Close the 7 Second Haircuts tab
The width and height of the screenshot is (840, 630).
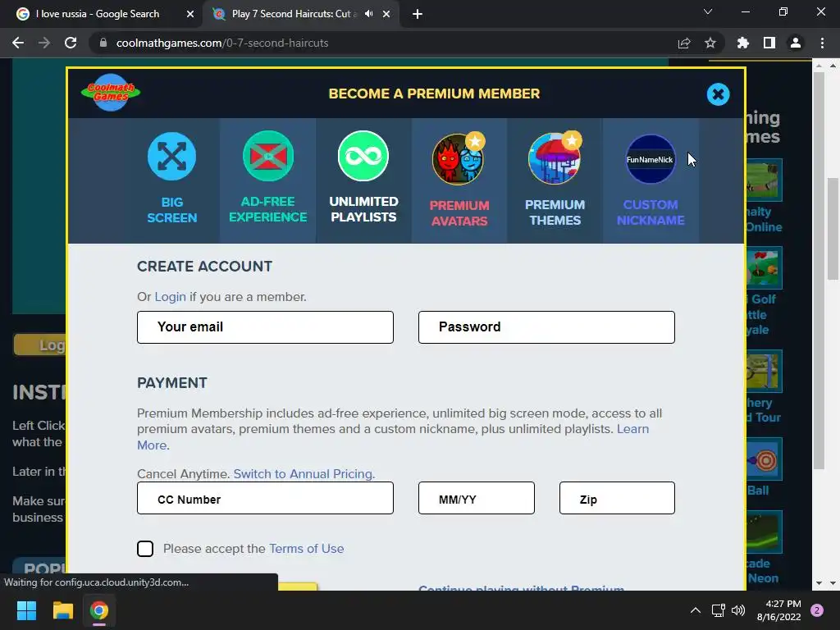386,15
